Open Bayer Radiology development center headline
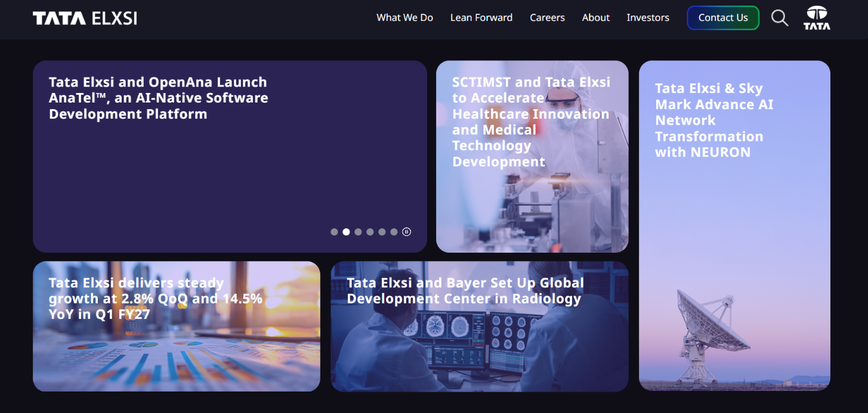 465,291
